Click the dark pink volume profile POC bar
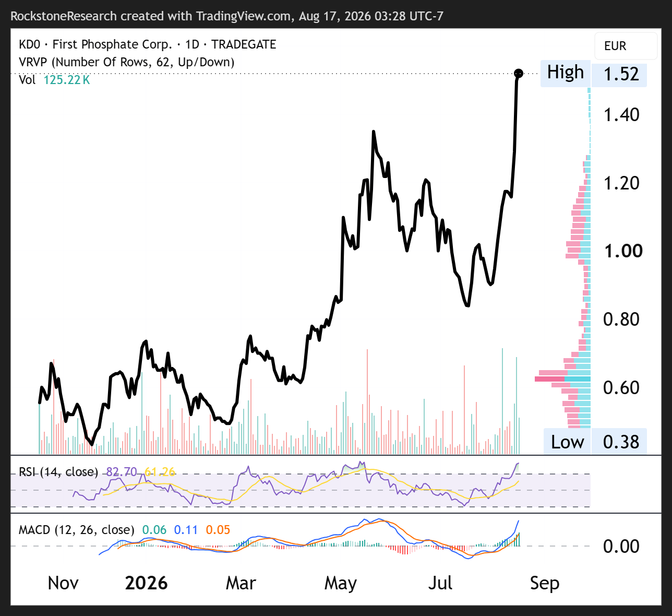The height and width of the screenshot is (616, 672). click(550, 379)
